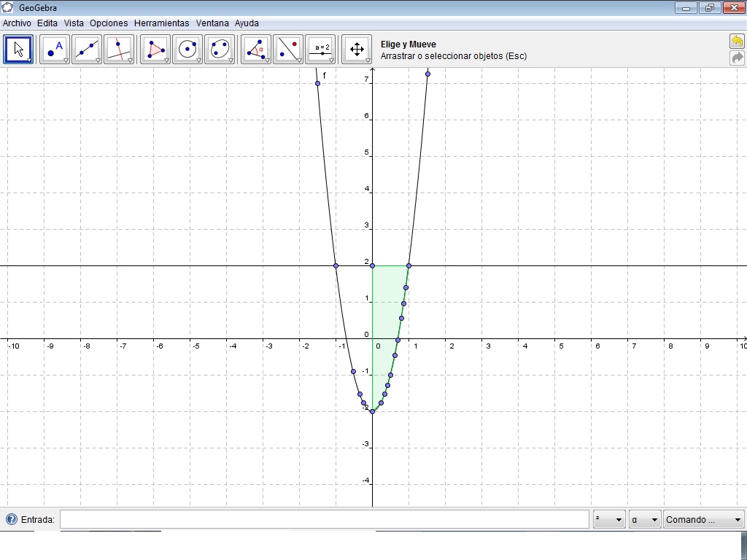Select the Move Graphics View tool
The image size is (747, 560).
coord(355,49)
